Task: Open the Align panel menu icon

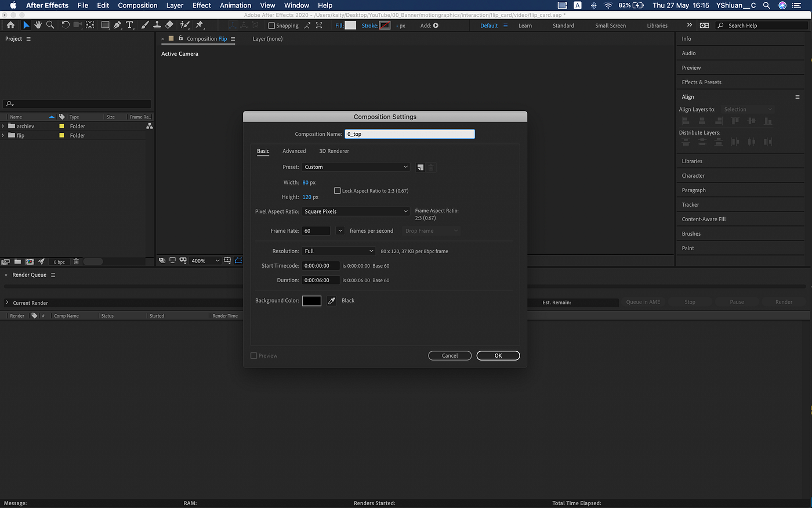Action: 797,97
